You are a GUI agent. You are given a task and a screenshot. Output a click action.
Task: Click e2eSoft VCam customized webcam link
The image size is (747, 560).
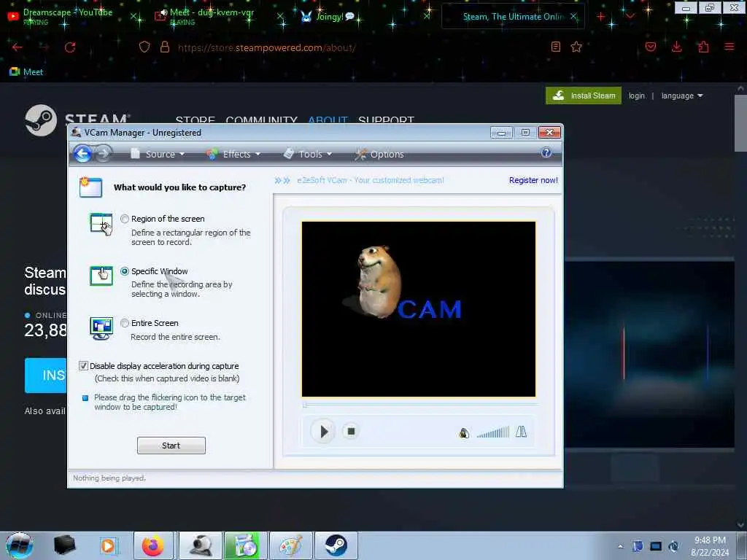coord(370,180)
